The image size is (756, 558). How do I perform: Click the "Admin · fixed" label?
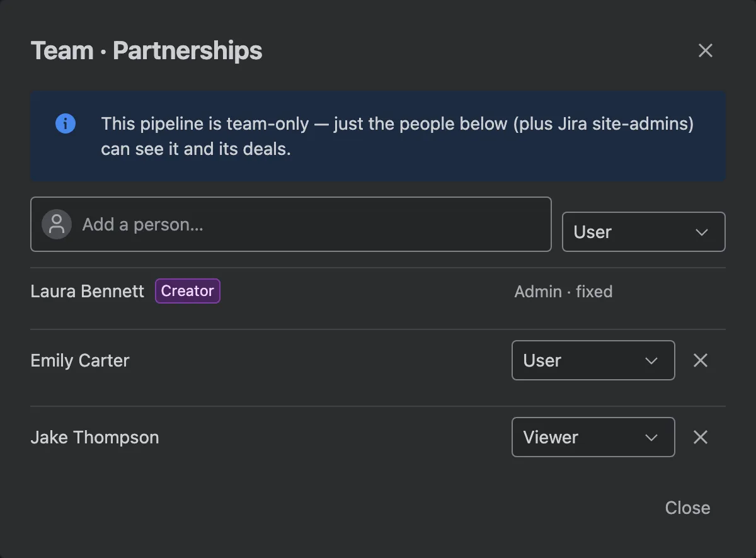[563, 292]
